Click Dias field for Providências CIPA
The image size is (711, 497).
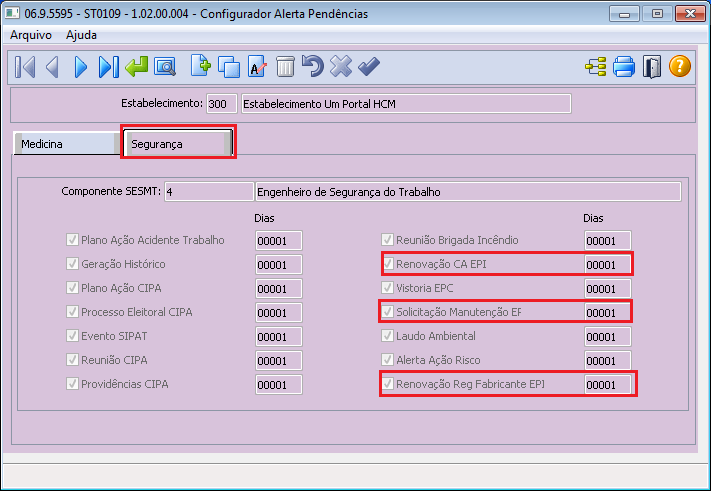(x=278, y=385)
